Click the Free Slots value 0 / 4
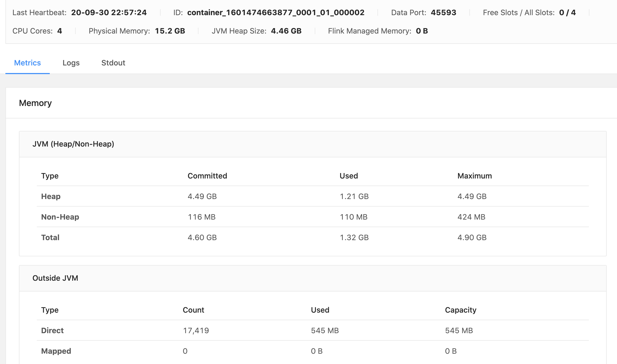The height and width of the screenshot is (364, 617). pyautogui.click(x=567, y=12)
